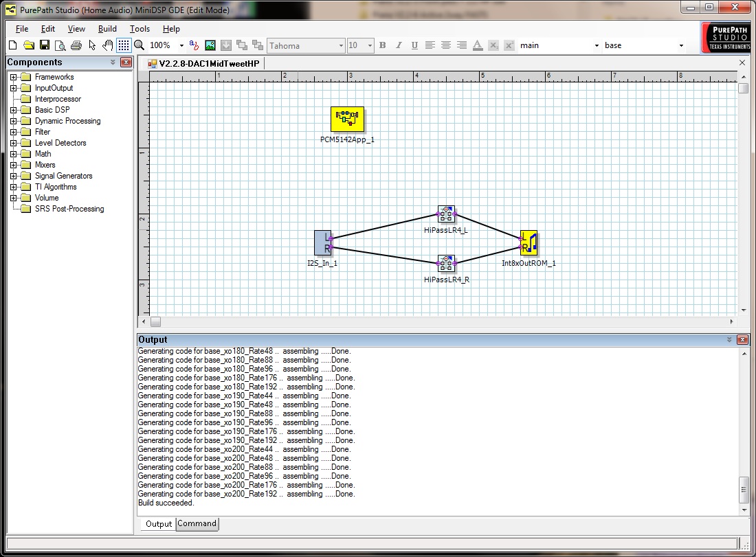Open a file with the folder icon
The height and width of the screenshot is (557, 756).
pyautogui.click(x=29, y=45)
